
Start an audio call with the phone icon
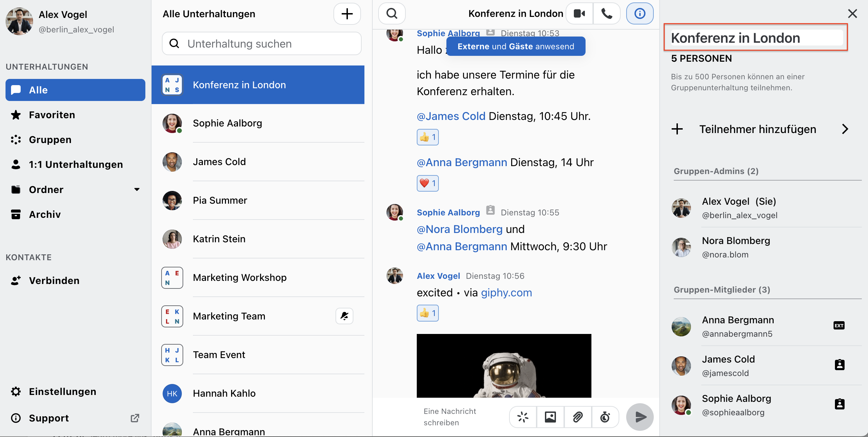coord(607,14)
